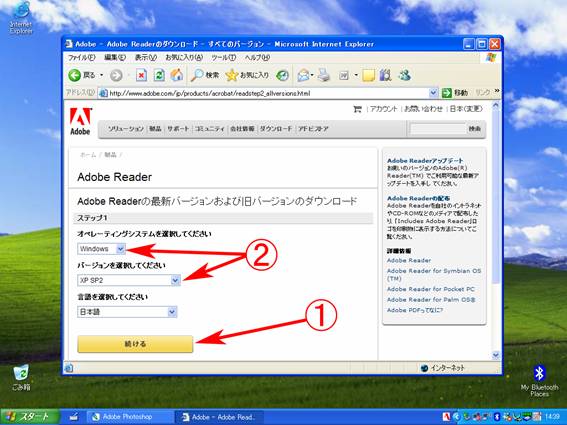Click the Bluetooth icon in system tray

tap(497, 417)
